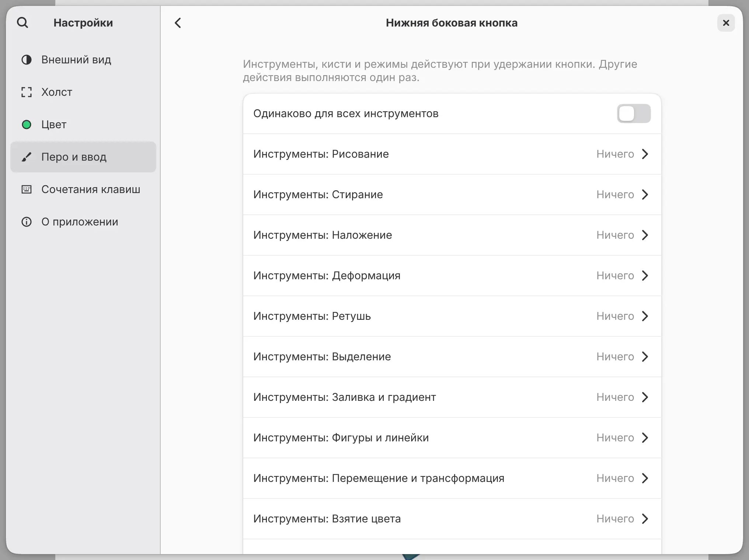
Task: Select Сочетания клавиш in sidebar
Action: [83, 189]
